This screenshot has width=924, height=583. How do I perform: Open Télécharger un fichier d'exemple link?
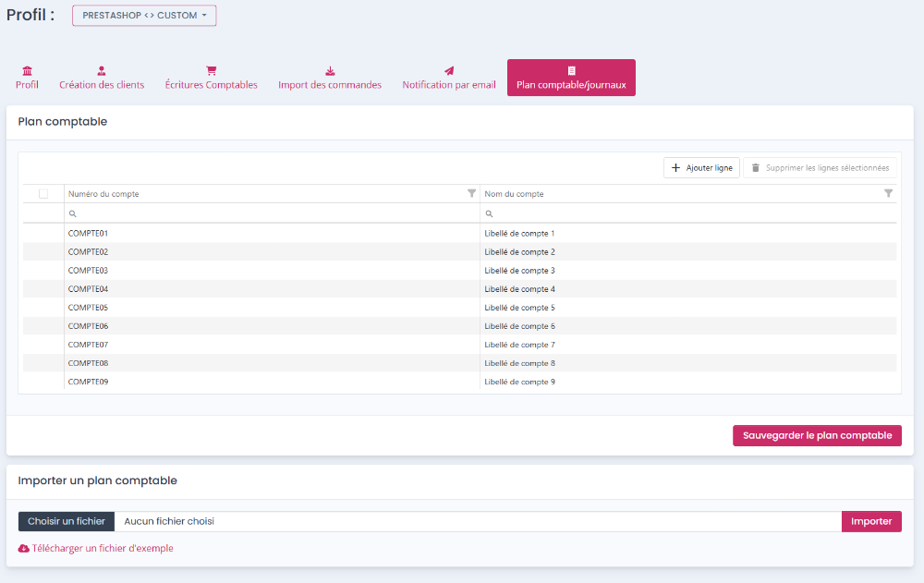click(x=103, y=548)
